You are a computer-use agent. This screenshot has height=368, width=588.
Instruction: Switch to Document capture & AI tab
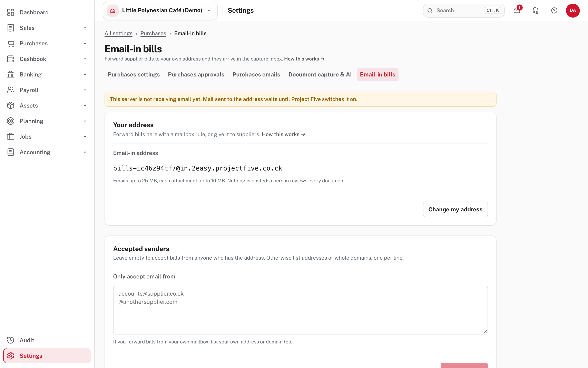pos(320,74)
